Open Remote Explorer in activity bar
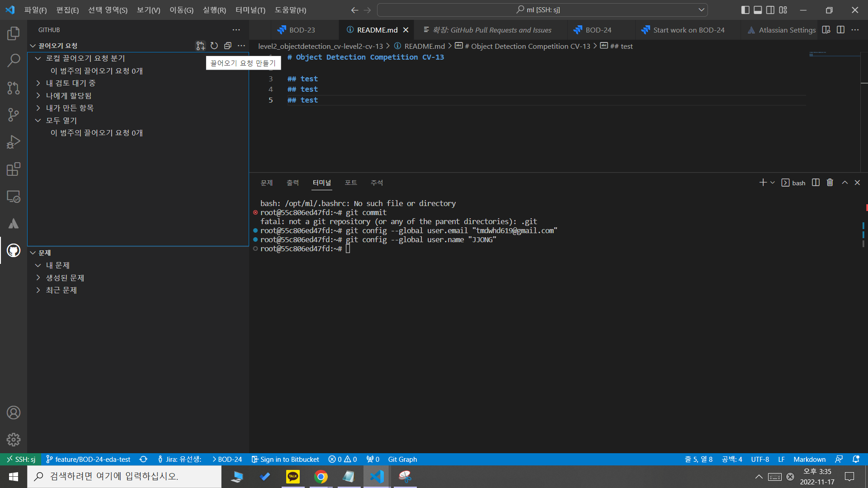 point(14,197)
